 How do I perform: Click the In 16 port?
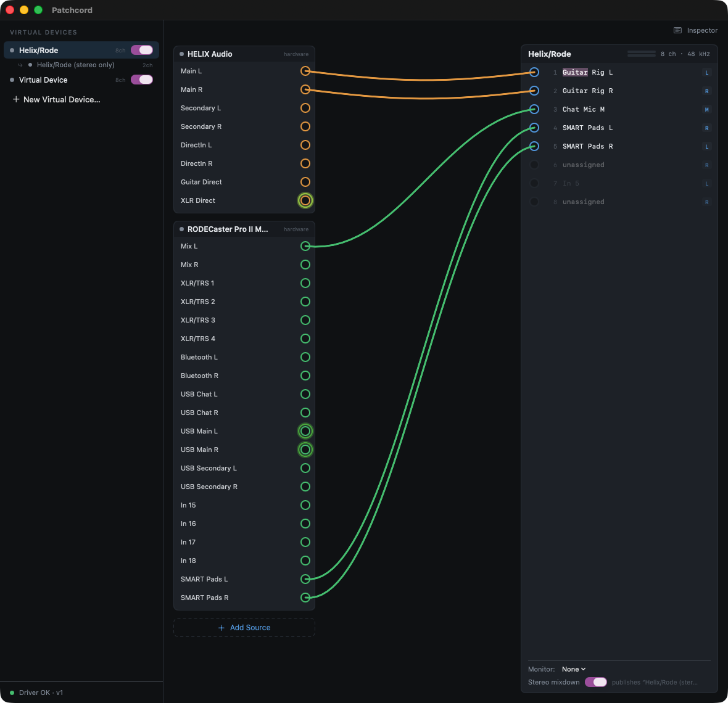[x=305, y=524]
